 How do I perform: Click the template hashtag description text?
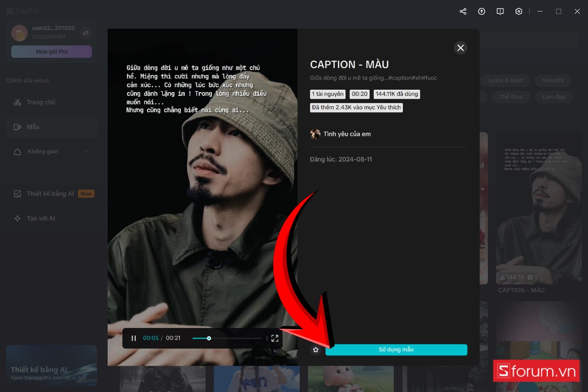pyautogui.click(x=373, y=78)
